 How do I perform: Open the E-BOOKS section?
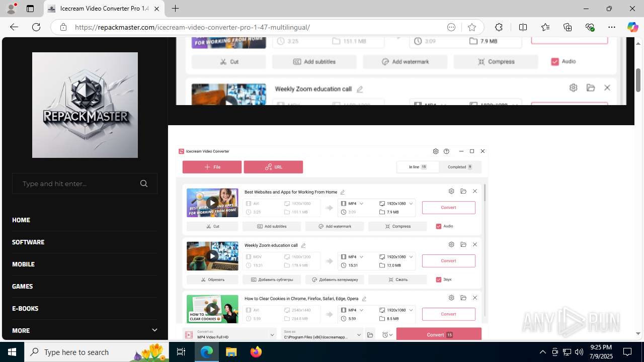click(x=25, y=308)
